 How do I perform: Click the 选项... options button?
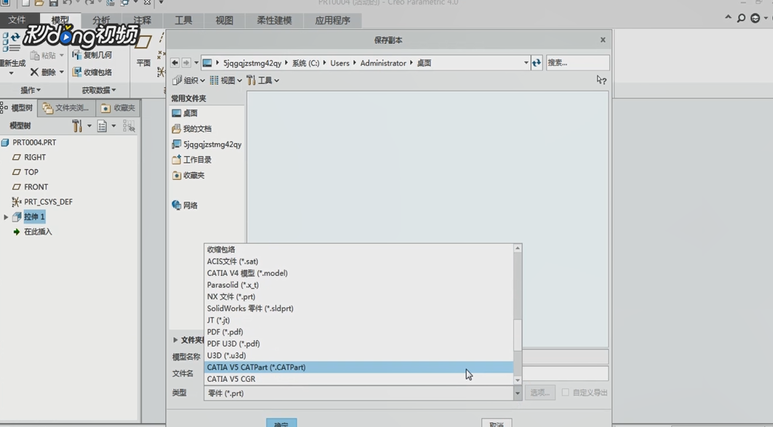[540, 392]
